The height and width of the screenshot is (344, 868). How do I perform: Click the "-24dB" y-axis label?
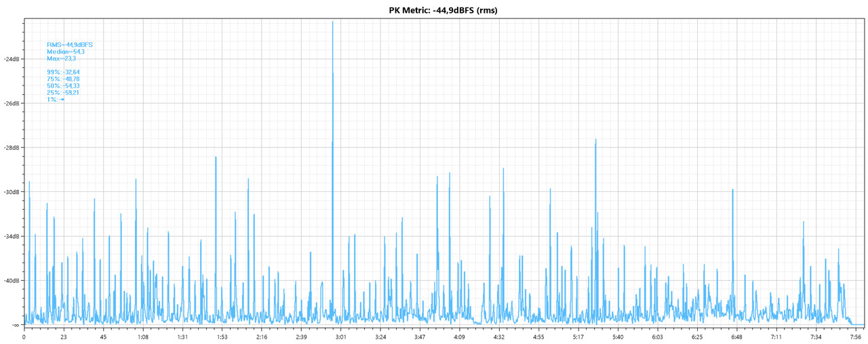tap(12, 59)
